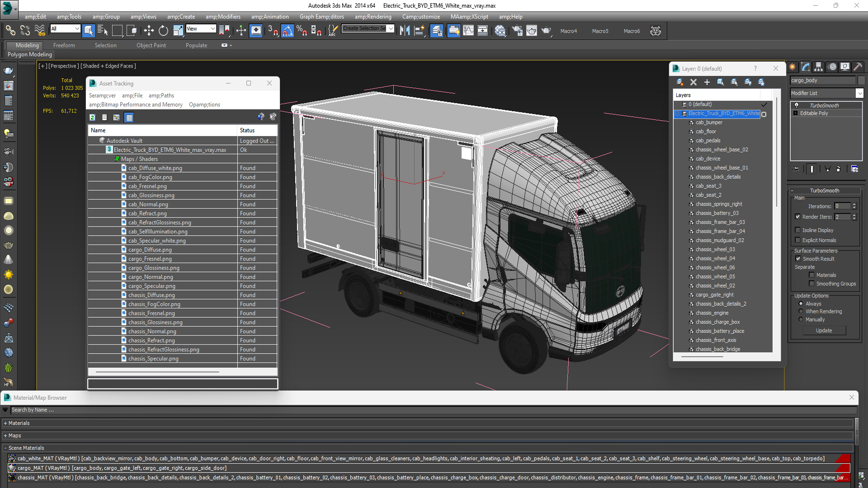The image size is (868, 488).
Task: Click the Create New Layer icon
Action: tap(679, 82)
